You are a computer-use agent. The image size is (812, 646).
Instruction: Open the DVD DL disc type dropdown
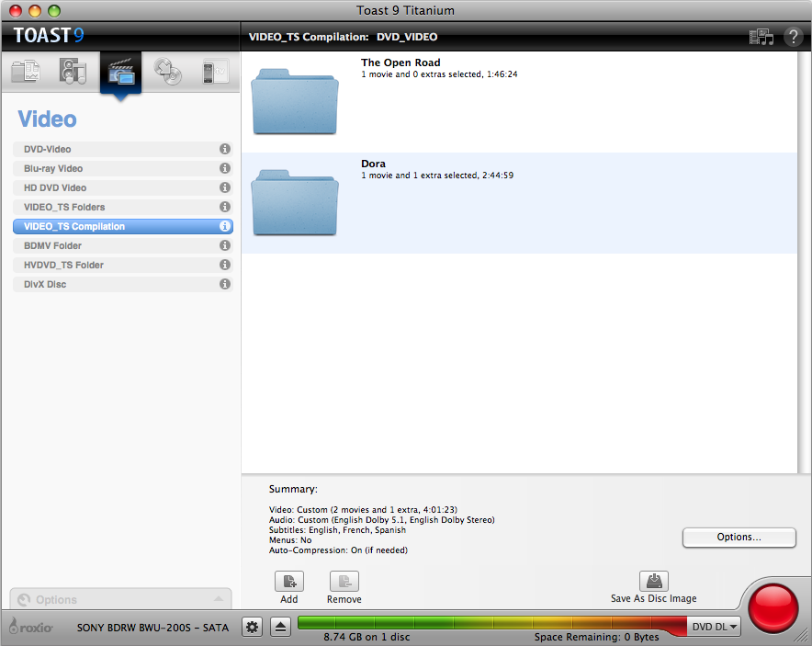[x=714, y=627]
